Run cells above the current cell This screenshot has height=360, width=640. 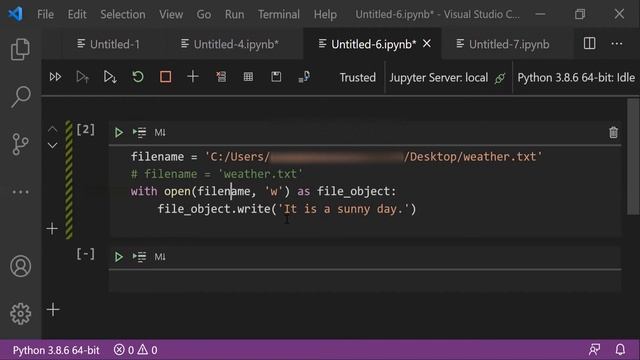(x=82, y=77)
